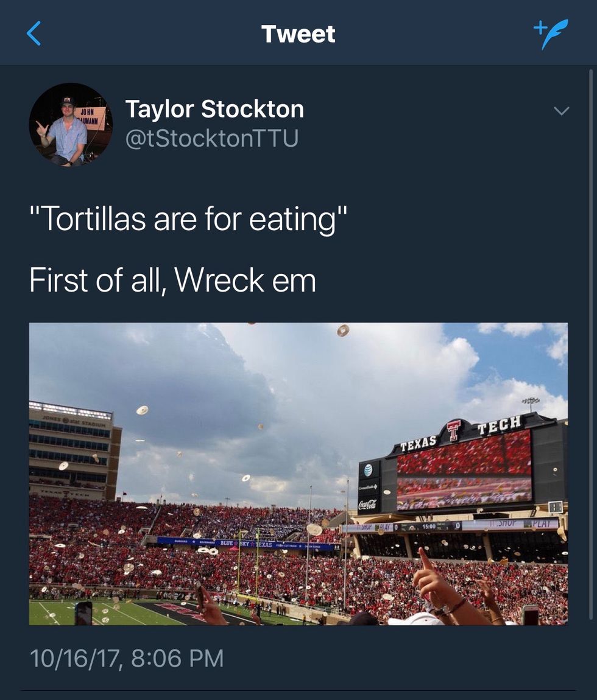Viewport: 597px width, 700px height.
Task: Click the flying tortilla at the photo's top
Action: [343, 331]
